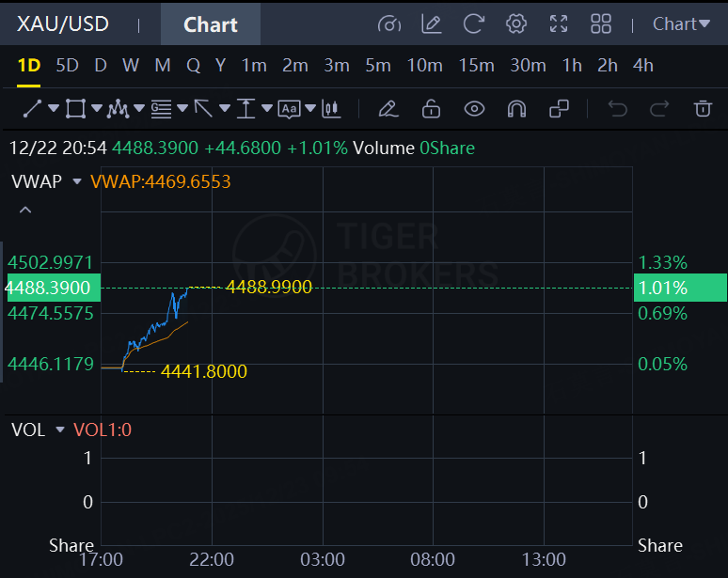Choose the 1m interval
The image size is (728, 578).
[x=254, y=66]
